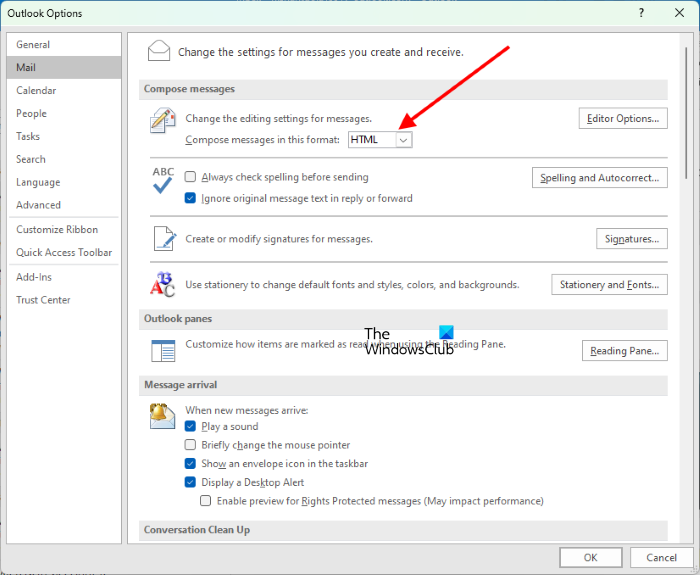
Task: Click 'Create or modify signatures for messages.' text
Action: click(x=279, y=239)
